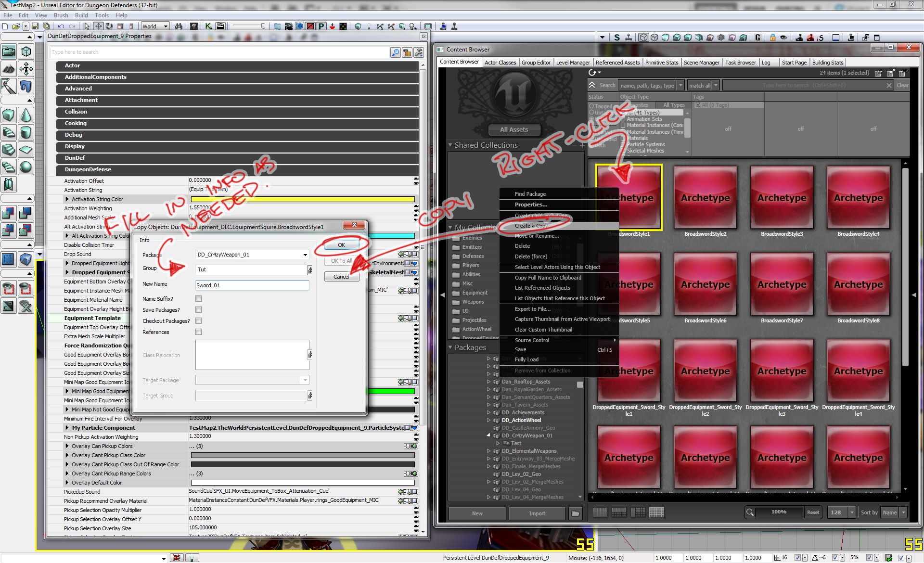Image resolution: width=924 pixels, height=563 pixels.
Task: Expand Activation String Color property
Action: click(67, 199)
